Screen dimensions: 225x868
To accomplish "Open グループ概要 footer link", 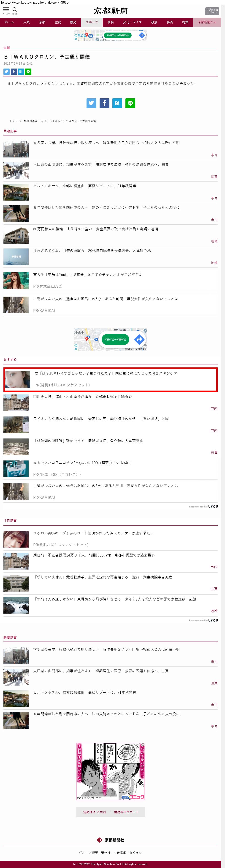I will [88, 852].
